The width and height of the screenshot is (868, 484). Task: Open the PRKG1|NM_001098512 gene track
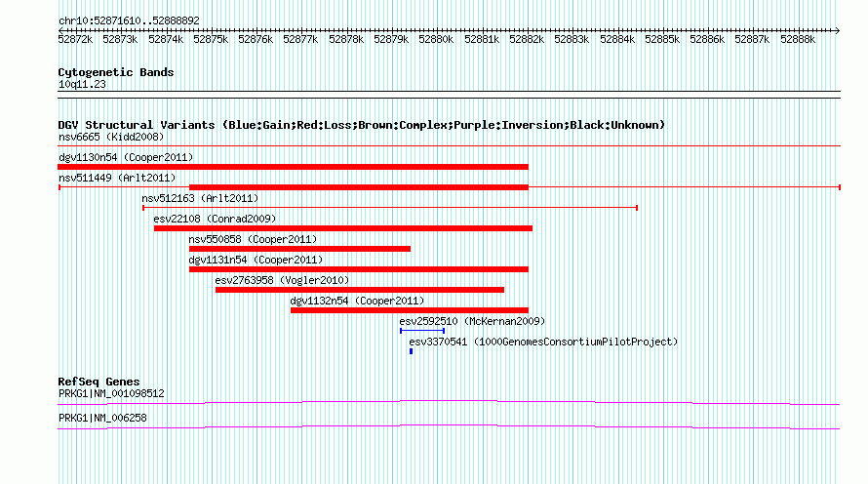[x=449, y=403]
